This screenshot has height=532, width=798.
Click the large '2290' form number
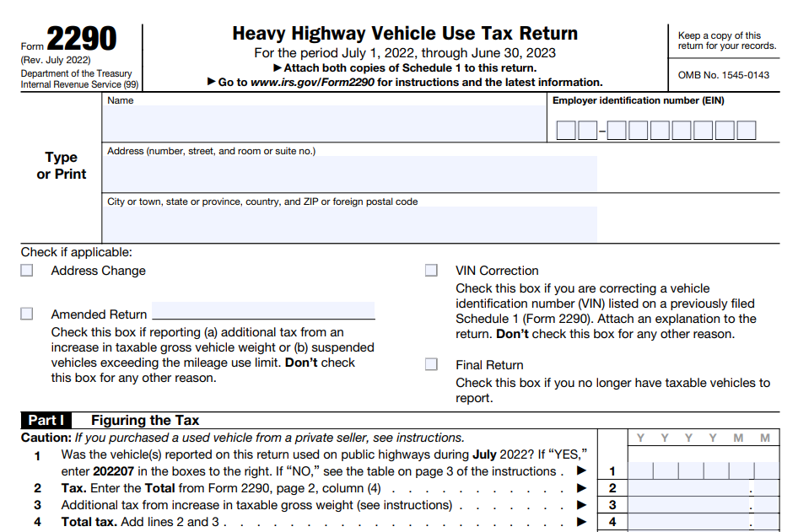[82, 38]
